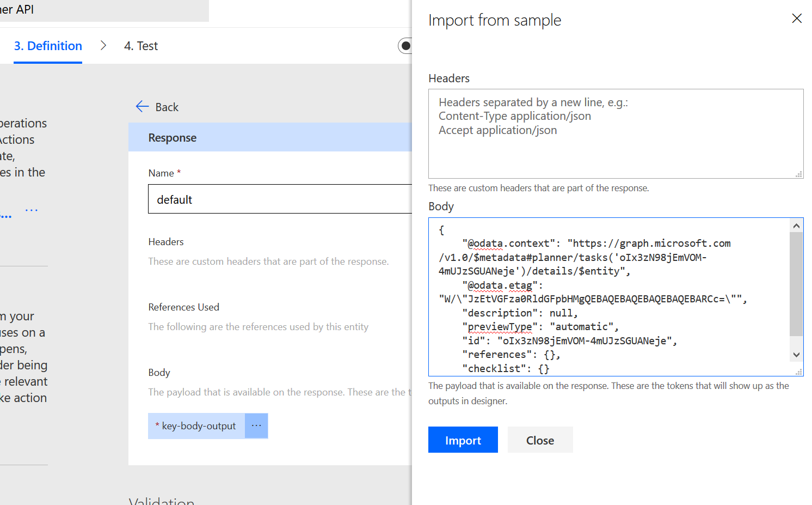
Task: Toggle the switch next to the Test step
Action: [x=405, y=46]
